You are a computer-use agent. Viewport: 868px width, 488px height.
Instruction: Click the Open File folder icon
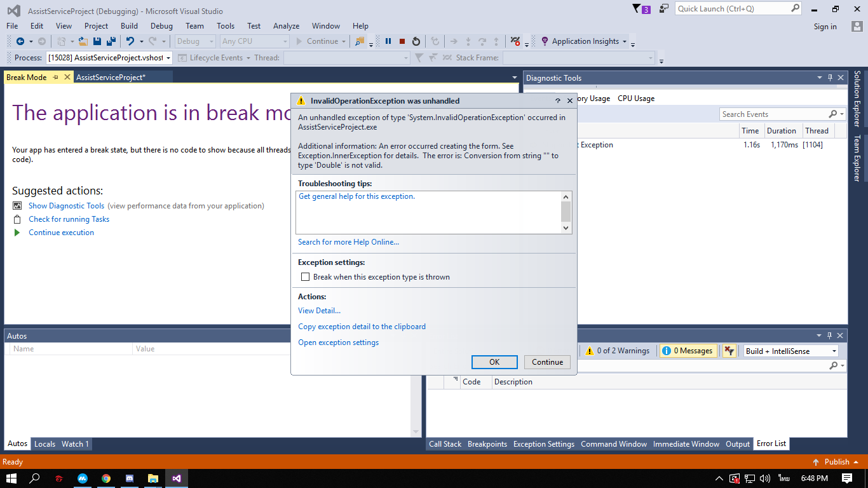click(x=83, y=41)
